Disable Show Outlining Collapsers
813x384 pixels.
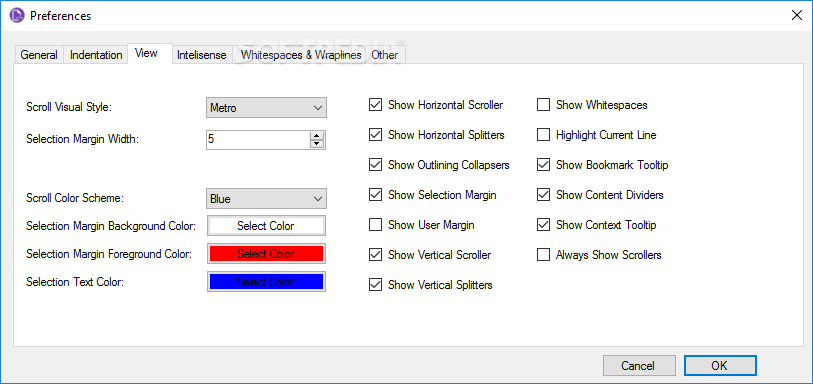[x=375, y=165]
